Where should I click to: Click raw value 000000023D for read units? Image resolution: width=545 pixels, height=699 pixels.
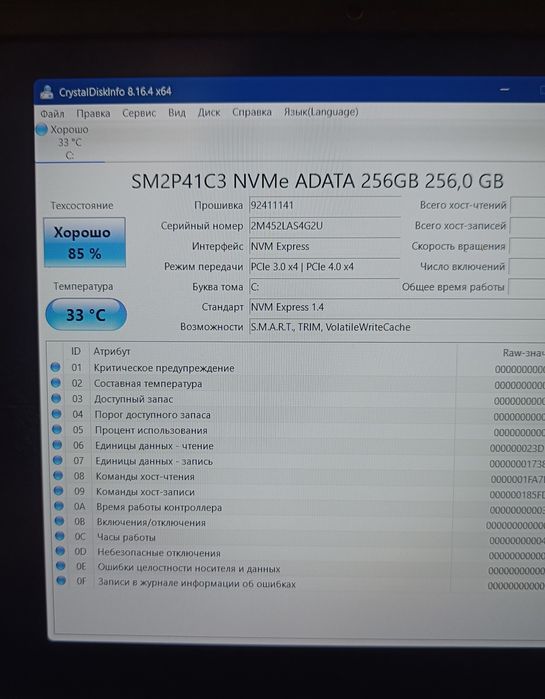pyautogui.click(x=517, y=448)
